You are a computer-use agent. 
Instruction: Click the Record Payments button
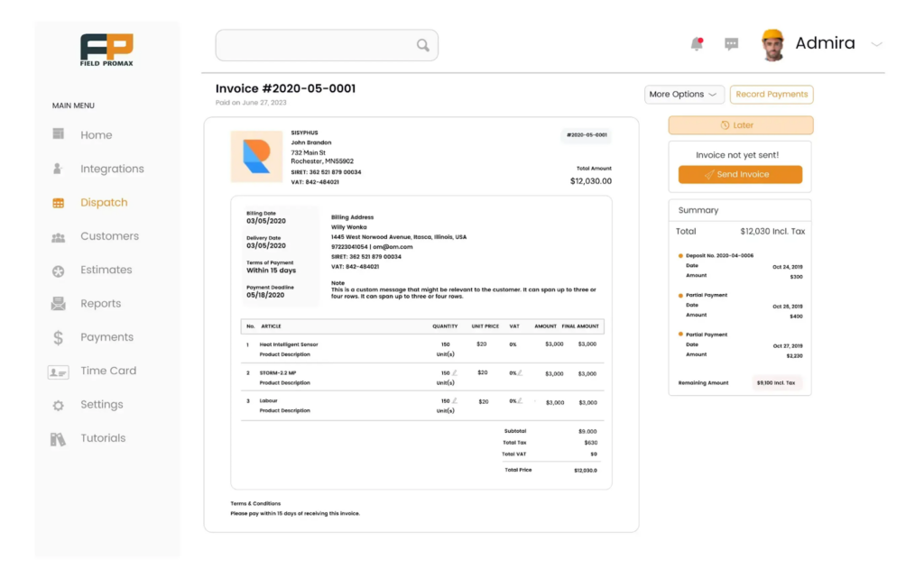click(x=771, y=94)
